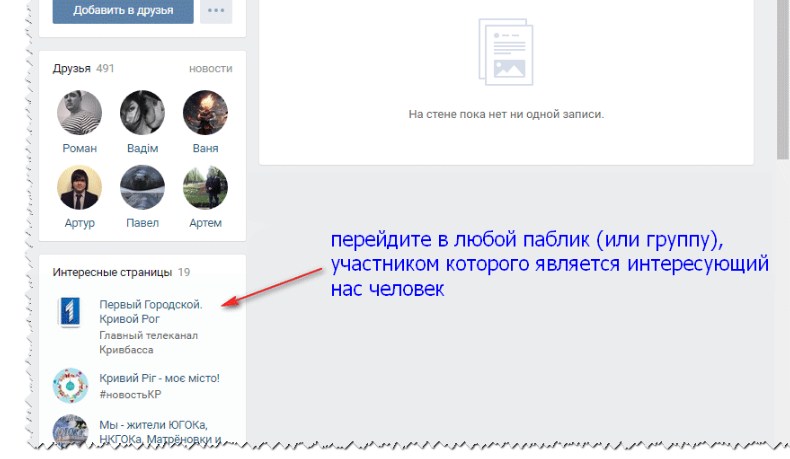Click the '#новостьКР' description text
The height and width of the screenshot is (459, 790).
click(130, 395)
